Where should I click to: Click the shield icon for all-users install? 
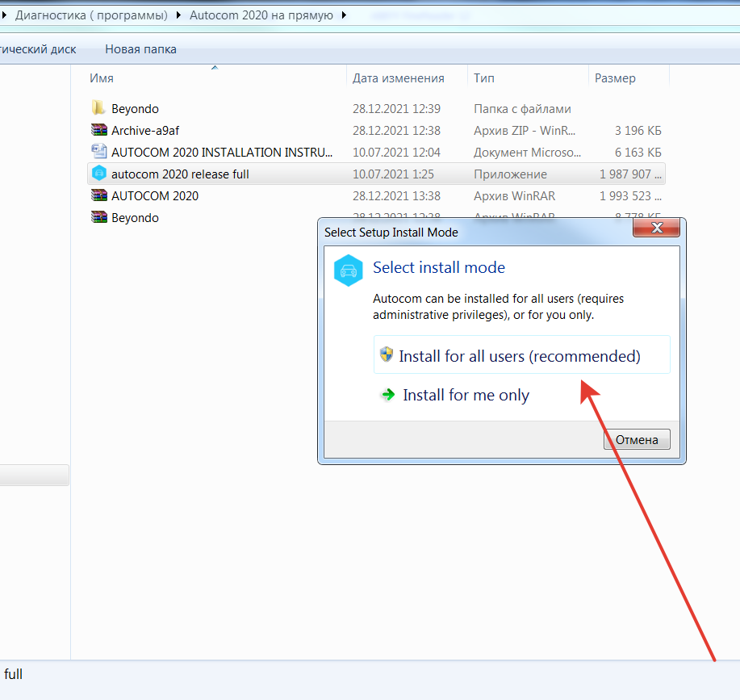pyautogui.click(x=387, y=354)
